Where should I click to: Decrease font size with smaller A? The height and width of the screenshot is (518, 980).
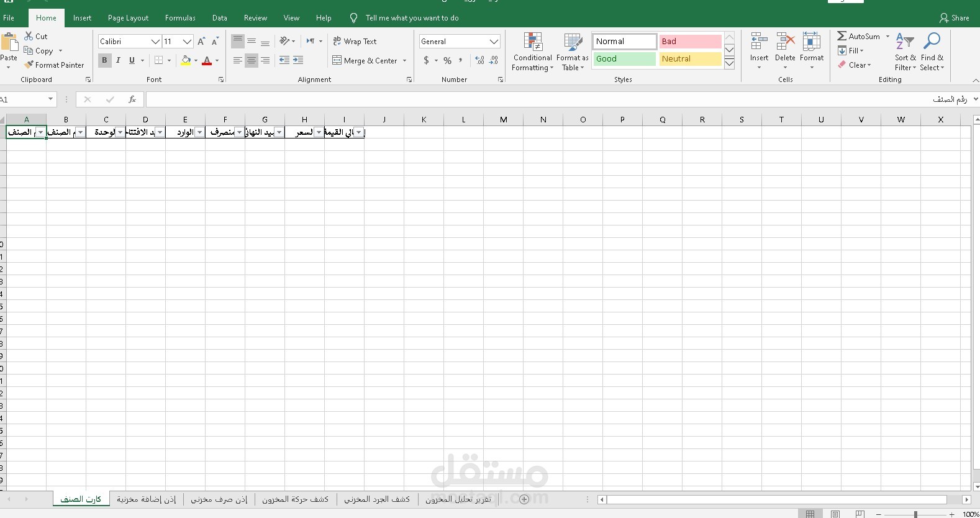pyautogui.click(x=215, y=41)
